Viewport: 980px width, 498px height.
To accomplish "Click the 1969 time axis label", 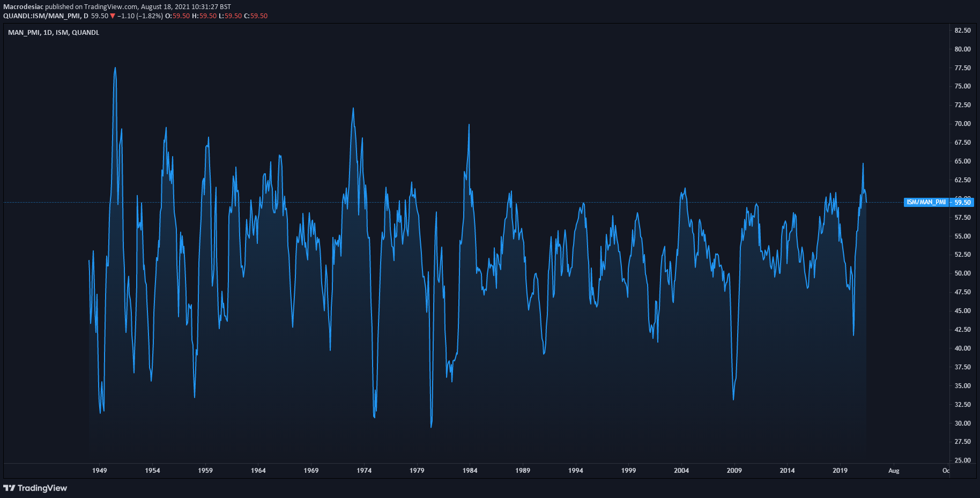I will pos(311,471).
